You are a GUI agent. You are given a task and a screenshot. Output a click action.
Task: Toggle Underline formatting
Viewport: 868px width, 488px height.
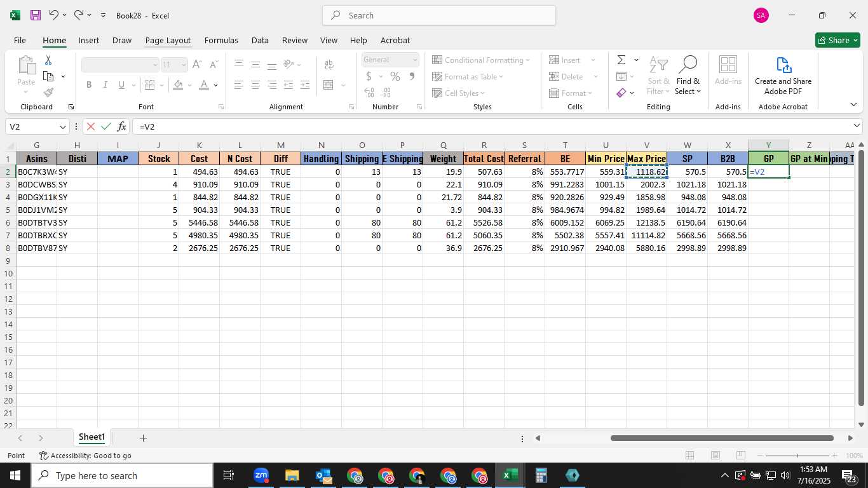[x=121, y=85]
